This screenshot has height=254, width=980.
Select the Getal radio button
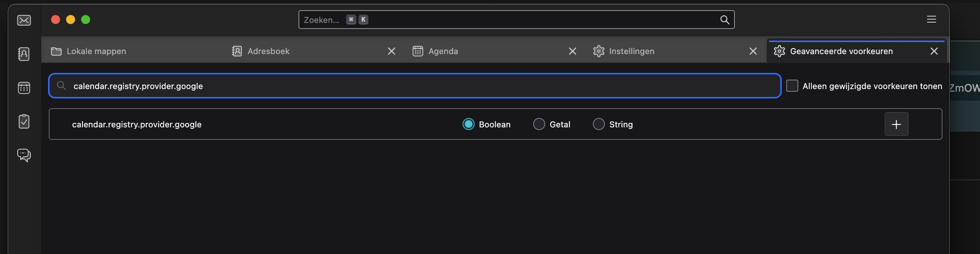click(x=539, y=124)
